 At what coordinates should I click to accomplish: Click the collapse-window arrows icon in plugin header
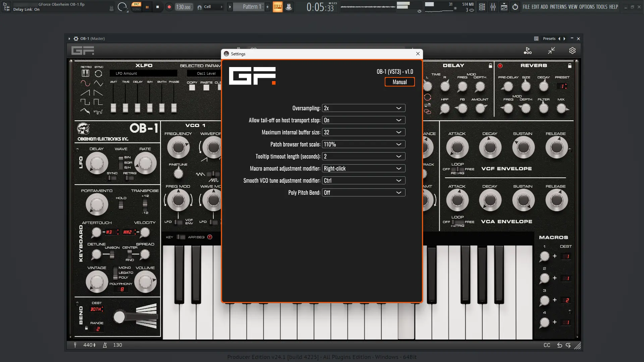point(551,50)
